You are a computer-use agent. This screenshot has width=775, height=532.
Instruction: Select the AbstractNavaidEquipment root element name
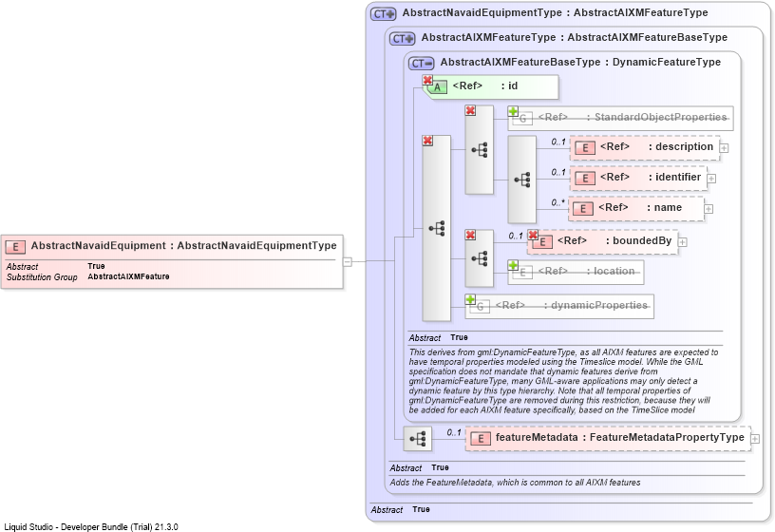click(99, 246)
